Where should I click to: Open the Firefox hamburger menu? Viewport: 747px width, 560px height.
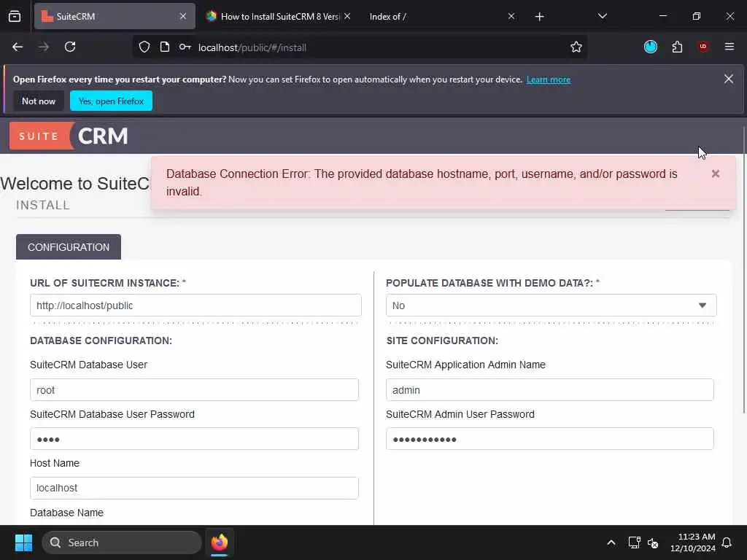(729, 47)
